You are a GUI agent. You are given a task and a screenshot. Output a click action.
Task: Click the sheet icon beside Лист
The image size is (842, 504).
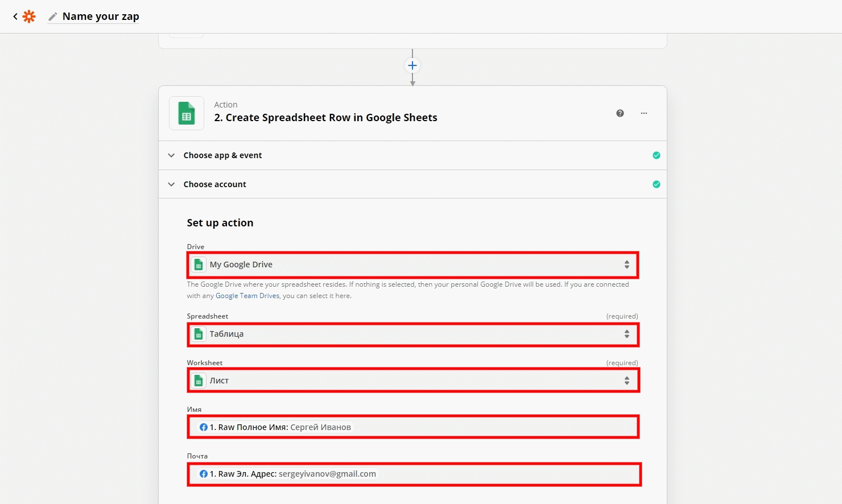point(199,381)
